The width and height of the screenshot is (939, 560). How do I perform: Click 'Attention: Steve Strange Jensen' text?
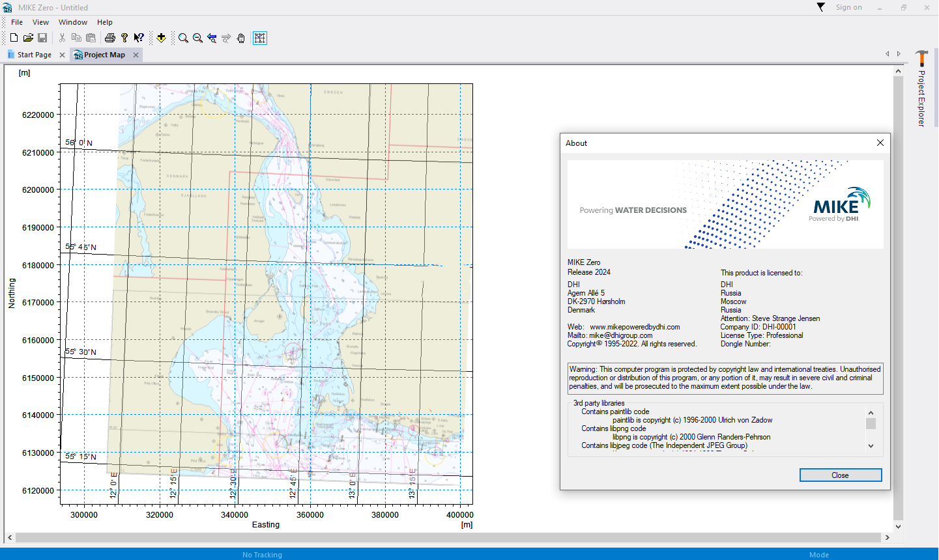770,318
